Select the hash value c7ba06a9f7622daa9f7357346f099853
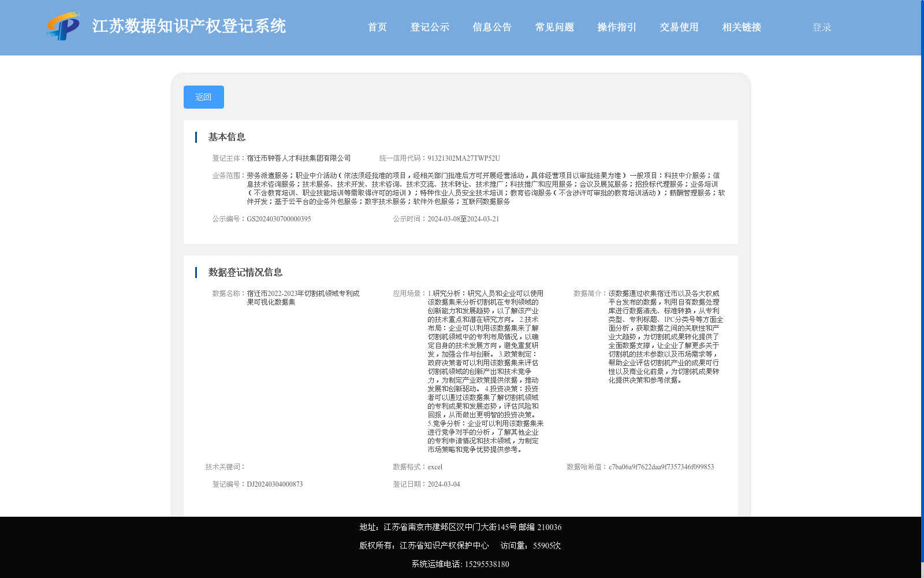924x578 pixels. (661, 467)
